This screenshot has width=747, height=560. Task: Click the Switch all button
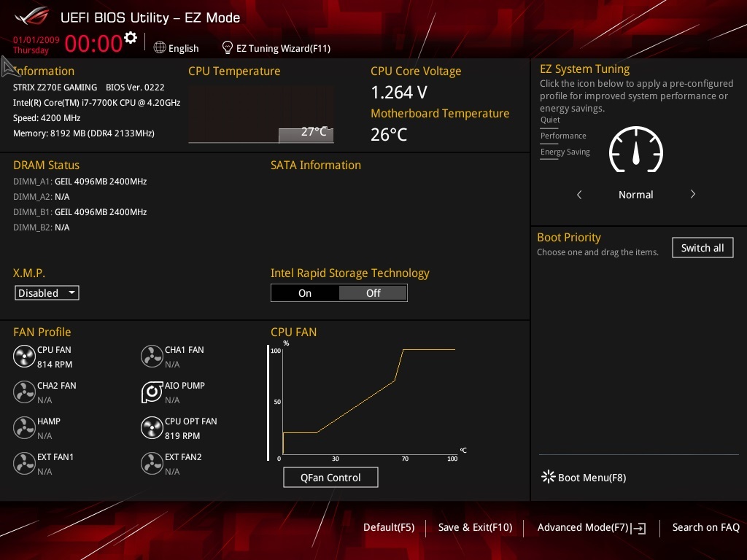click(x=702, y=248)
